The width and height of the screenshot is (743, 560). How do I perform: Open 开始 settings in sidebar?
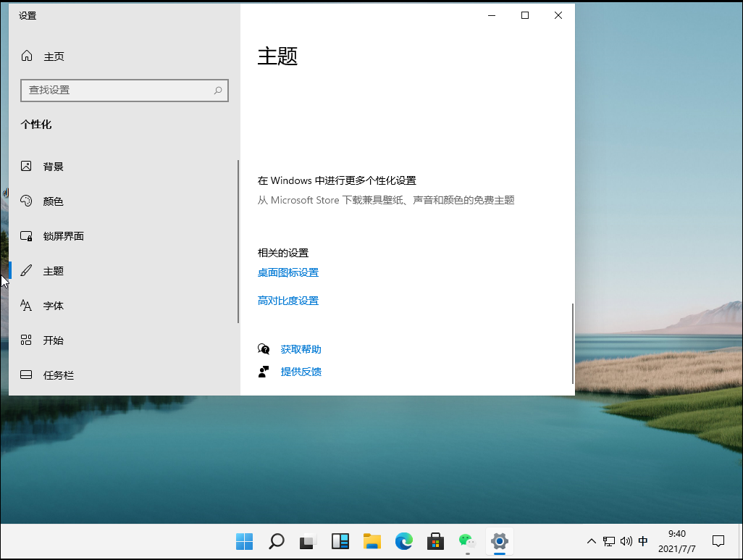pyautogui.click(x=54, y=340)
